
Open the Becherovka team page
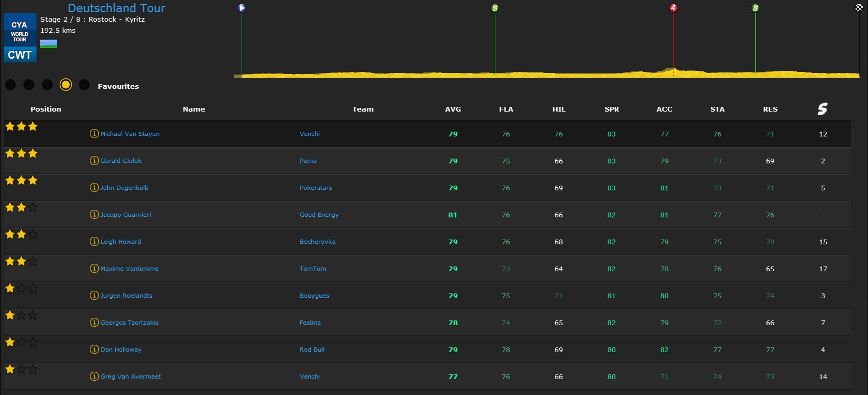tap(318, 242)
